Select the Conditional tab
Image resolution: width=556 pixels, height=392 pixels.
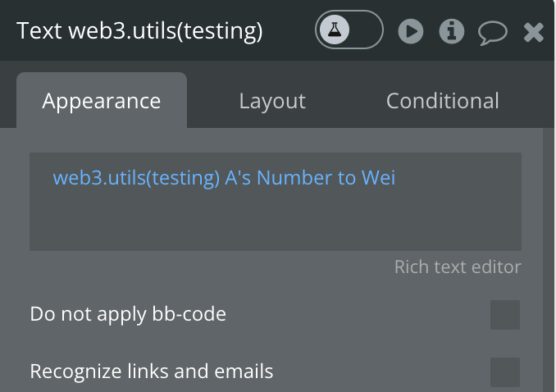(442, 101)
